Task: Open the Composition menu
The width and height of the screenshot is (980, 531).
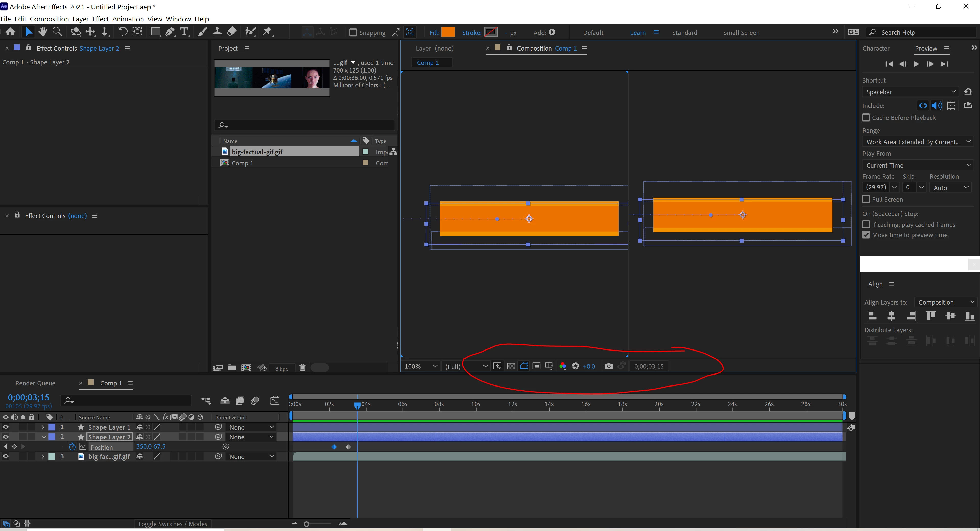Action: [x=49, y=19]
